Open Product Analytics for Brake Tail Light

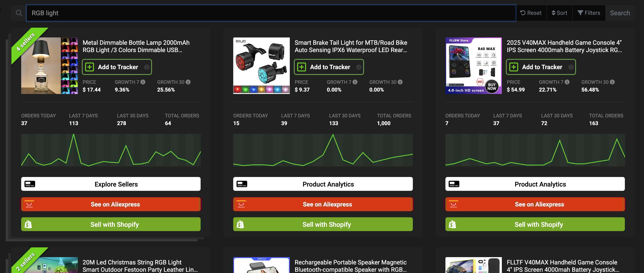323,184
